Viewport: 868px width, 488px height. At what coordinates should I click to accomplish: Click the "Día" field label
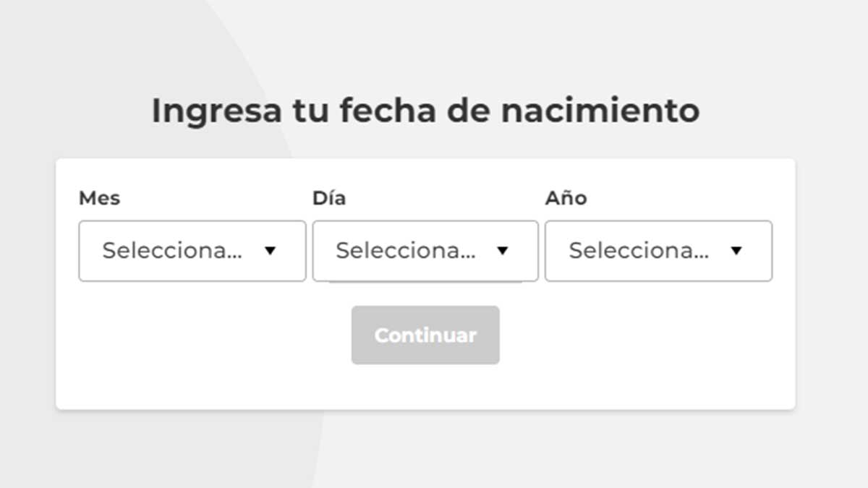[x=329, y=198]
